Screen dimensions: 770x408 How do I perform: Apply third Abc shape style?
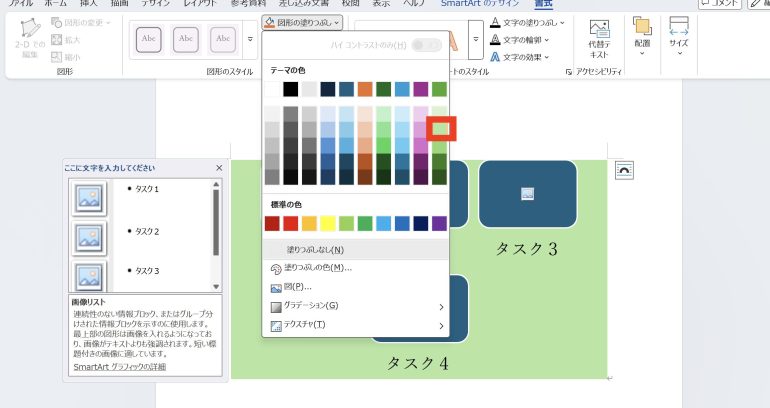(x=223, y=39)
